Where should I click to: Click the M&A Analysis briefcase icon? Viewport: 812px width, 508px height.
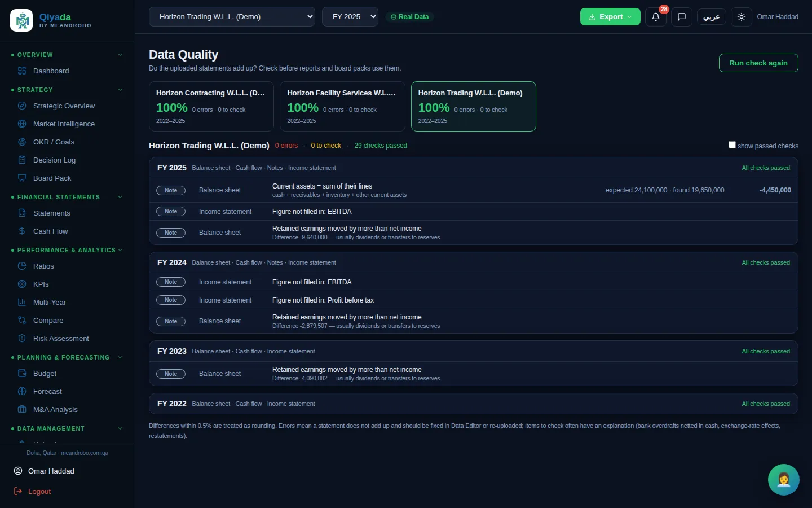coord(22,410)
